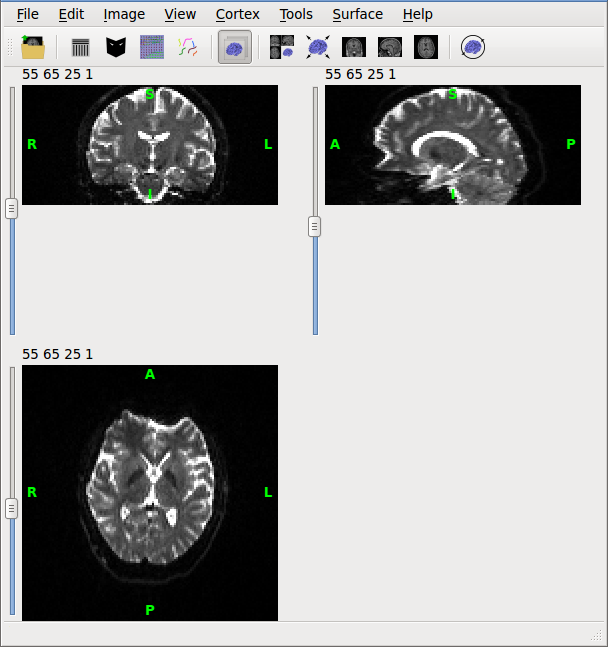The height and width of the screenshot is (647, 608).
Task: Open the Cortex menu
Action: 237,14
